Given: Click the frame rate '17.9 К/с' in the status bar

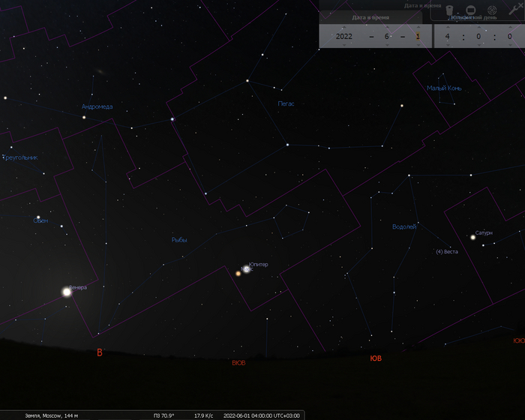Looking at the screenshot, I should (x=203, y=415).
